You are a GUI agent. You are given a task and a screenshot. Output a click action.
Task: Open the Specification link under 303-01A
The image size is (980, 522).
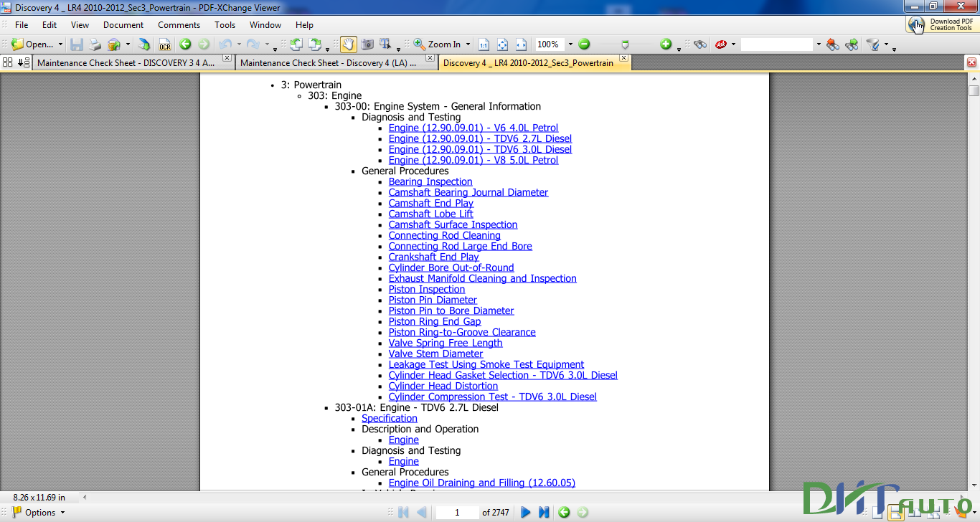click(x=390, y=419)
